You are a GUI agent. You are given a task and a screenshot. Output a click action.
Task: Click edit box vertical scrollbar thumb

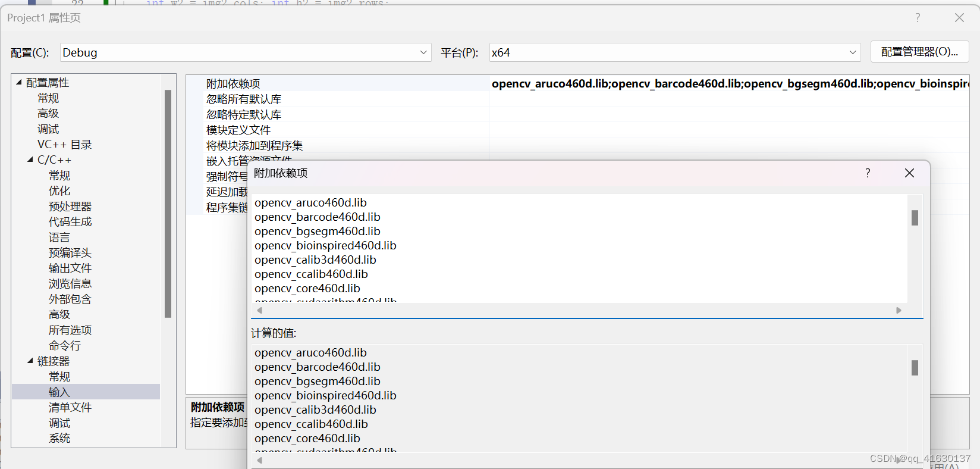click(x=915, y=218)
